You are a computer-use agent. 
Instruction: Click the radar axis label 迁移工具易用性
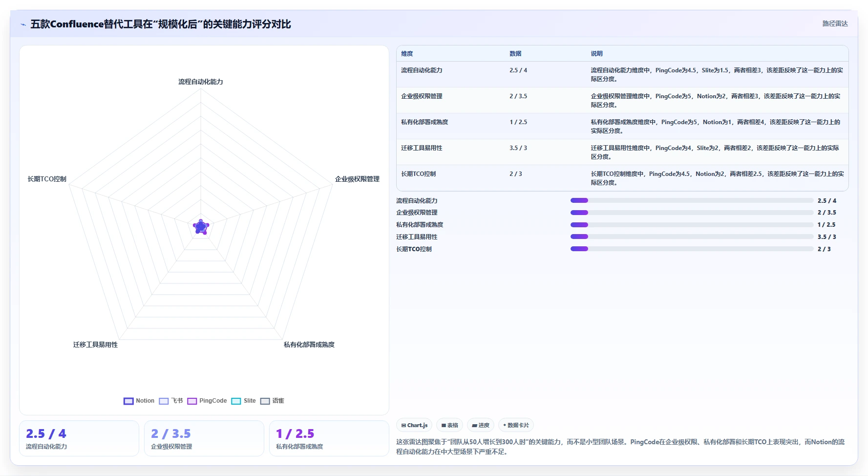coord(96,345)
